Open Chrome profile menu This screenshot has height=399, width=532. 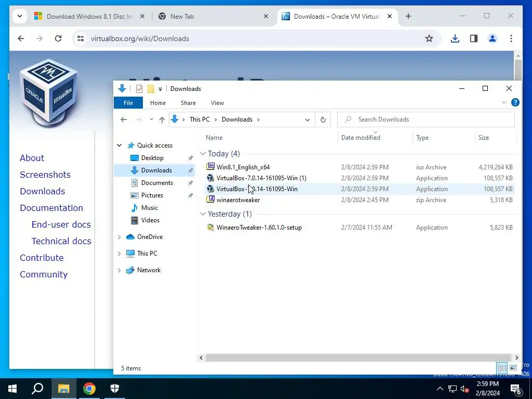tap(493, 38)
